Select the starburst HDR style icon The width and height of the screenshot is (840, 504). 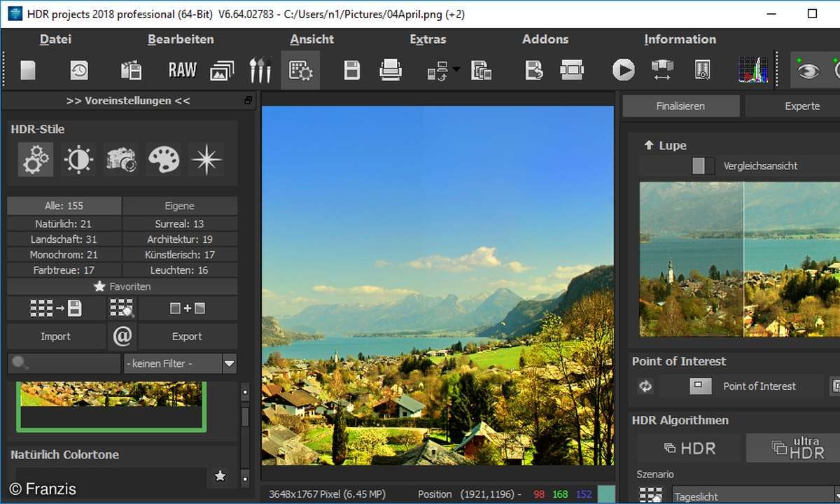[207, 160]
